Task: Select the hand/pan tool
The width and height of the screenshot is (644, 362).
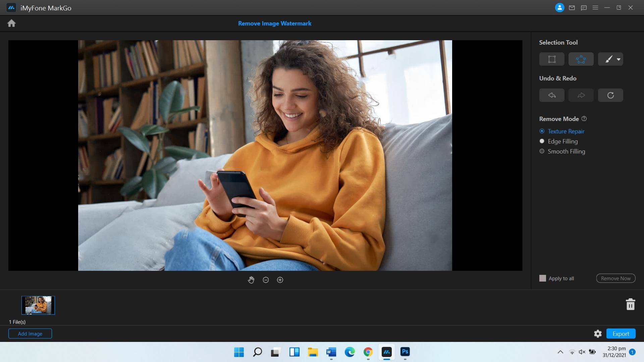Action: 251,280
